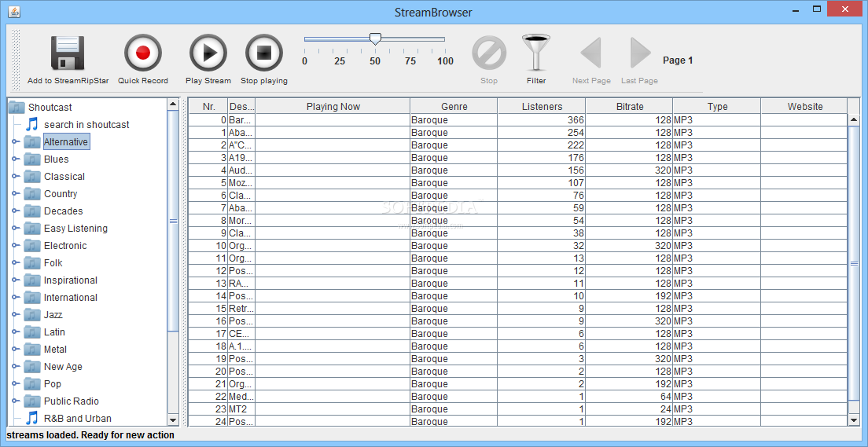Click the Next Page left arrow icon

590,53
